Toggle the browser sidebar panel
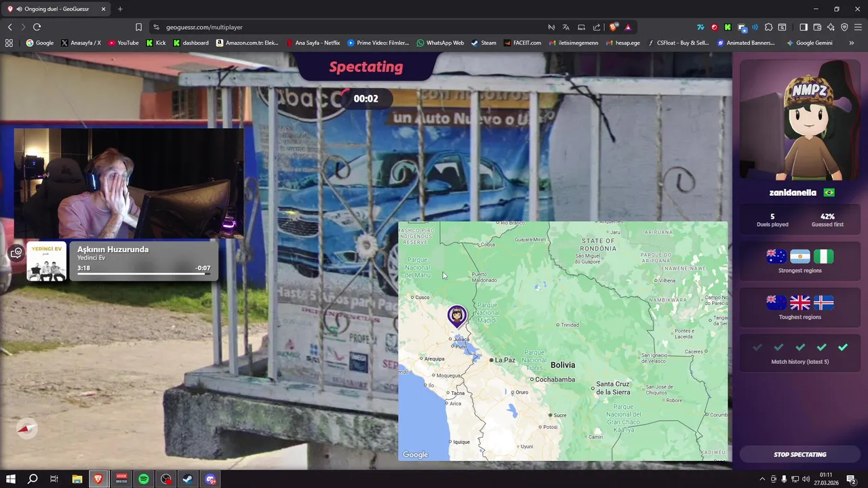 804,27
